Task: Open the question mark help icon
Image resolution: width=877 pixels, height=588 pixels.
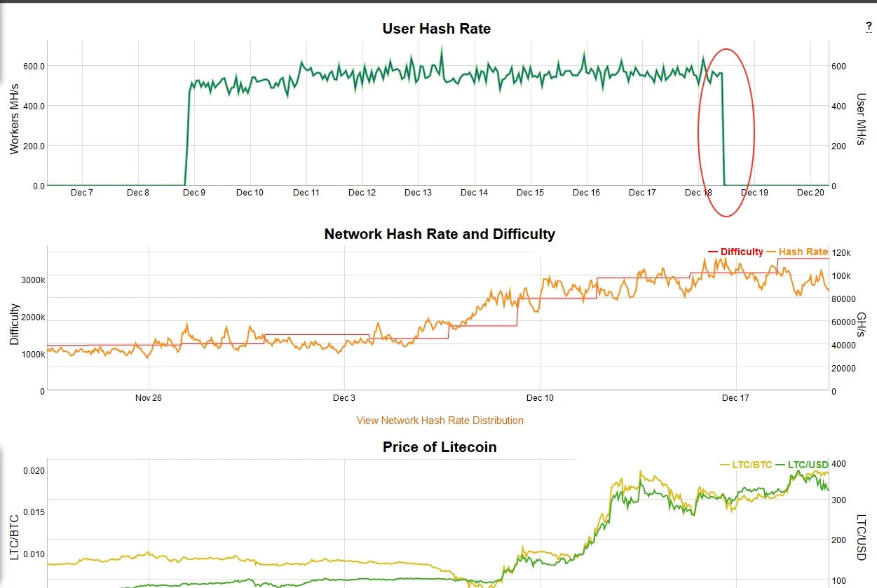Action: pyautogui.click(x=869, y=26)
